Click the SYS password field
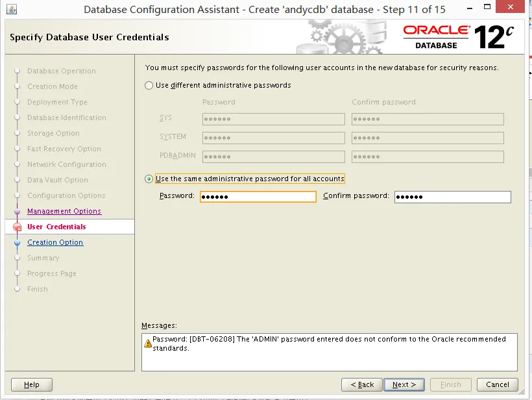This screenshot has height=400, width=532. click(x=274, y=119)
